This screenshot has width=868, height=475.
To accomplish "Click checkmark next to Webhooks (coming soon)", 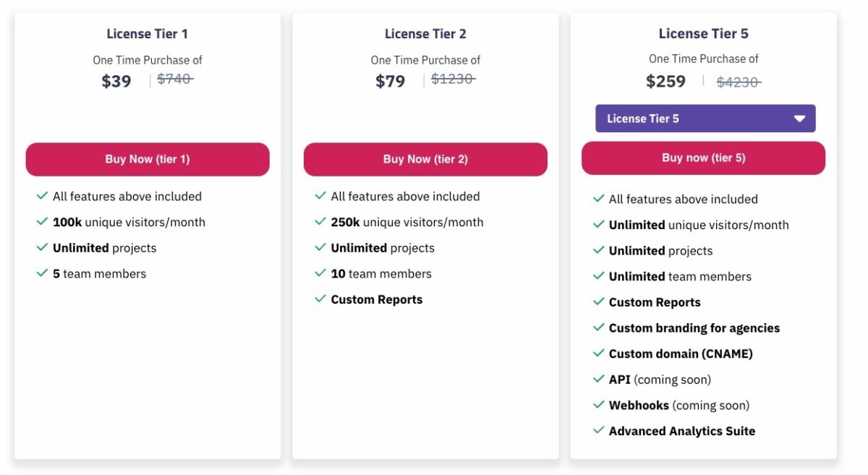I will coord(598,405).
